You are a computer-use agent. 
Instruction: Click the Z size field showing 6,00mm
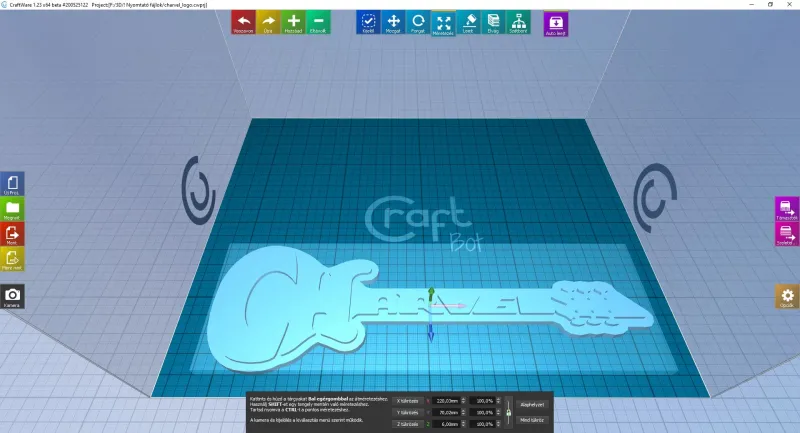pos(446,424)
